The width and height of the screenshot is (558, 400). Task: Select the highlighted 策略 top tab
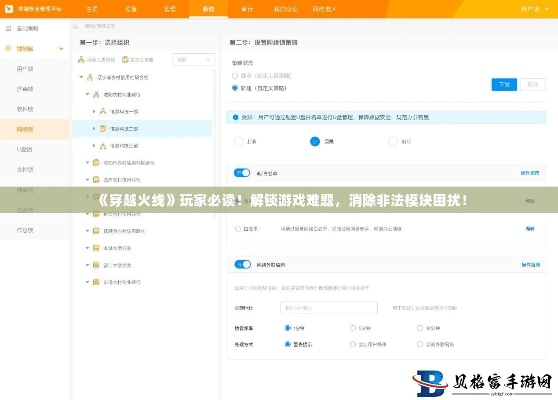click(x=209, y=9)
